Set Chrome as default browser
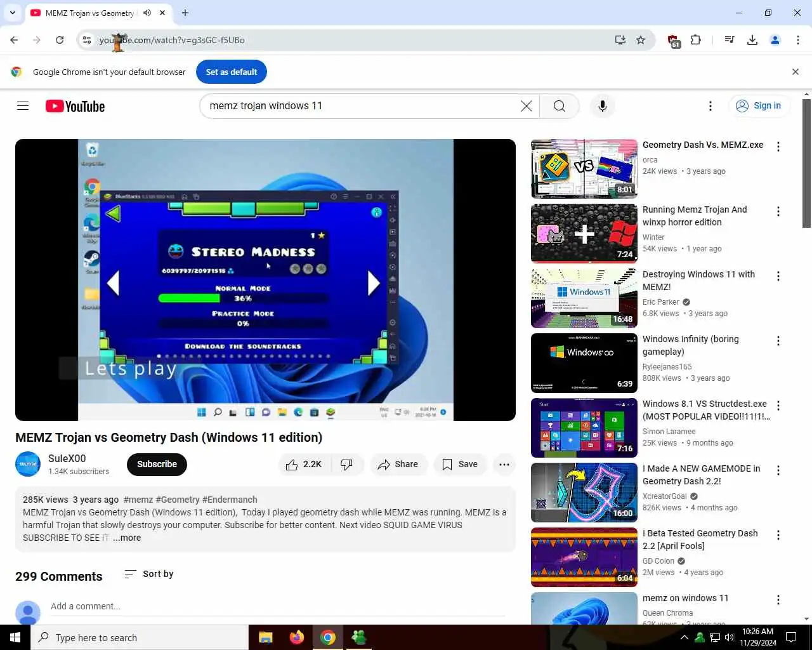Viewport: 812px width, 650px height. tap(232, 72)
